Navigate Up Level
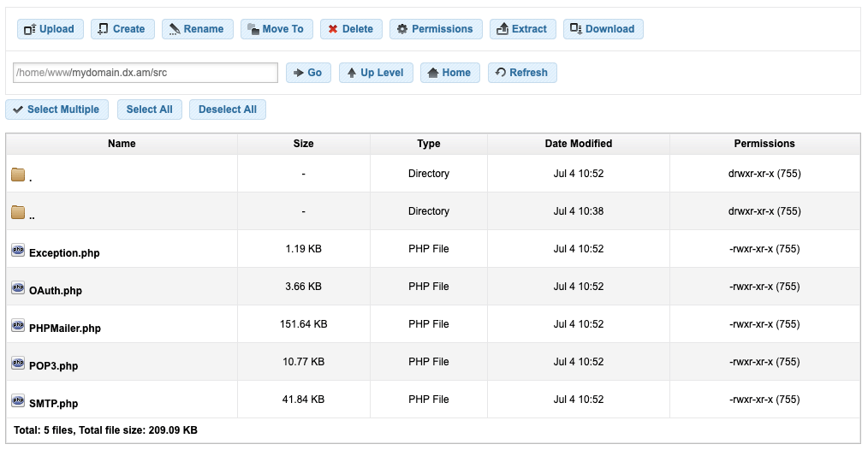868x456 pixels. point(376,73)
